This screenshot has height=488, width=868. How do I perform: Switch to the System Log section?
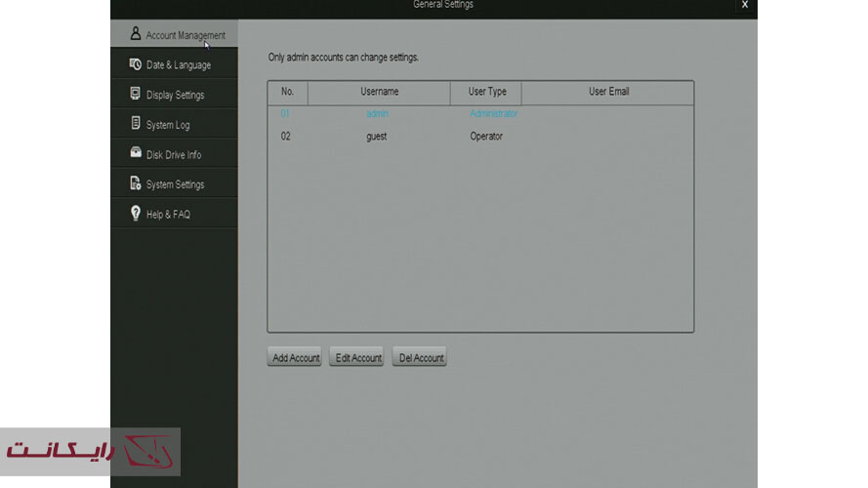(x=168, y=125)
